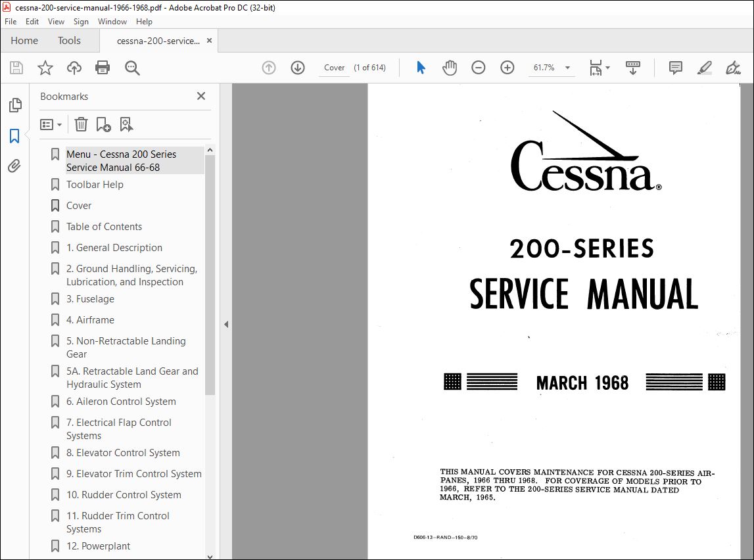Go to next page arrow
The image size is (754, 560).
[298, 68]
